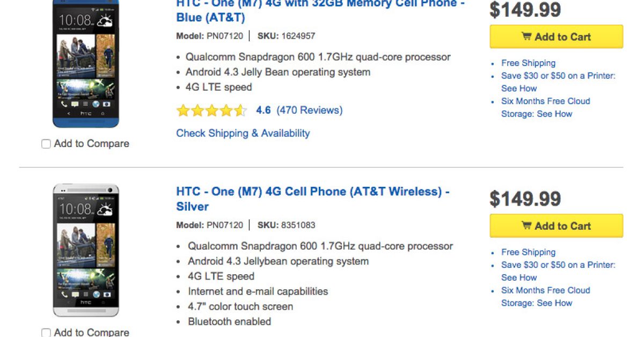Click the 4.6 rating number
The image size is (644, 337).
(x=264, y=110)
